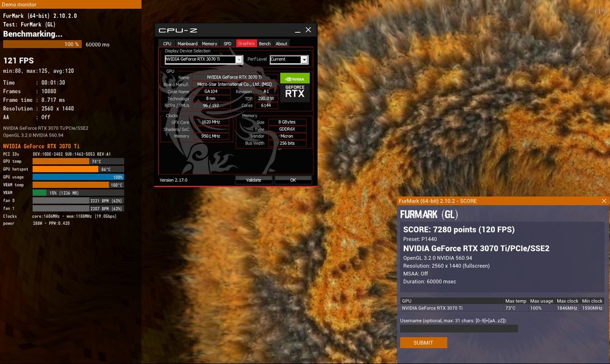Click the VRAM temp bar showing 100°C

pyautogui.click(x=78, y=185)
